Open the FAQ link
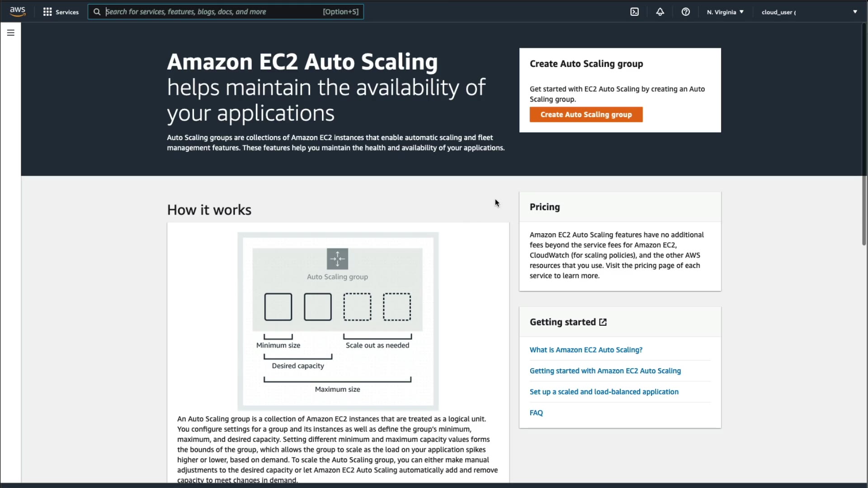Viewport: 868px width, 488px height. 536,413
